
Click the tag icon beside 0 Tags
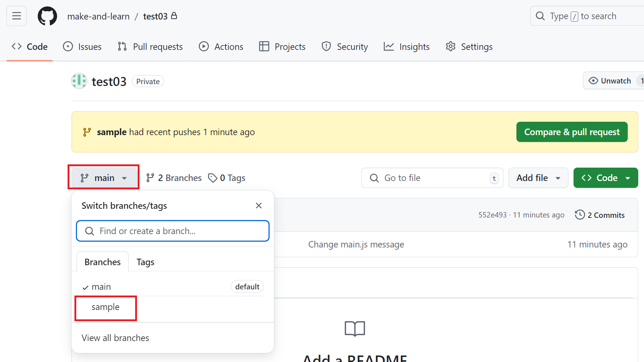click(x=213, y=178)
